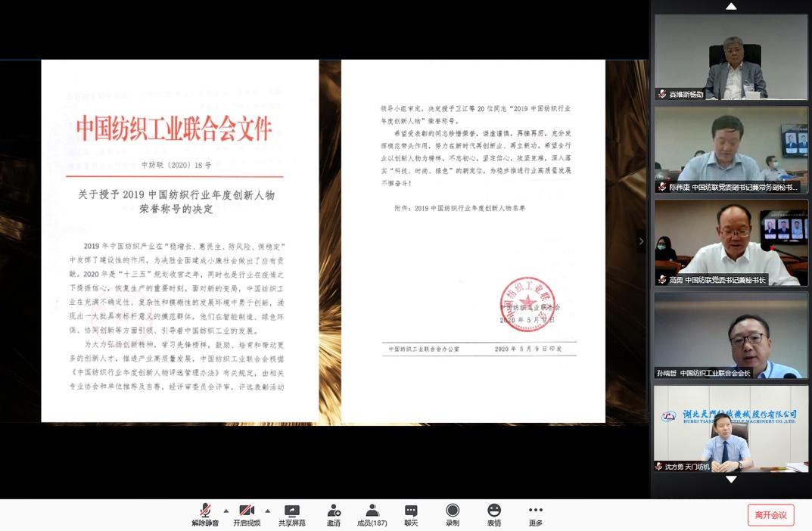The height and width of the screenshot is (531, 812).
Task: Open video options arrow beside 开启视频
Action: pos(268,511)
